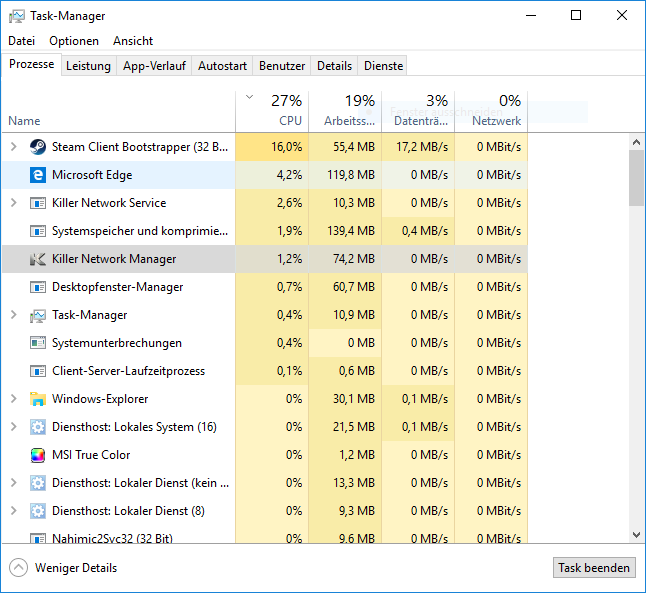Image resolution: width=646 pixels, height=593 pixels.
Task: Switch to the Leistung tab
Action: 88,66
